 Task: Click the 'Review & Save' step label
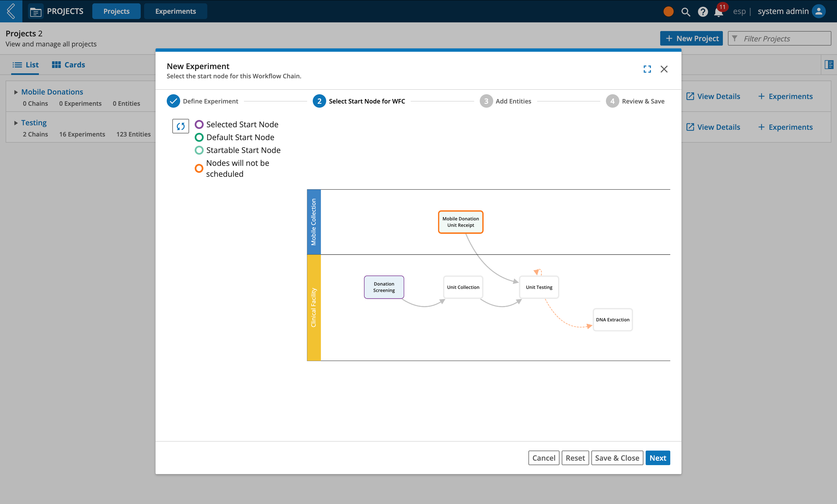click(x=643, y=101)
